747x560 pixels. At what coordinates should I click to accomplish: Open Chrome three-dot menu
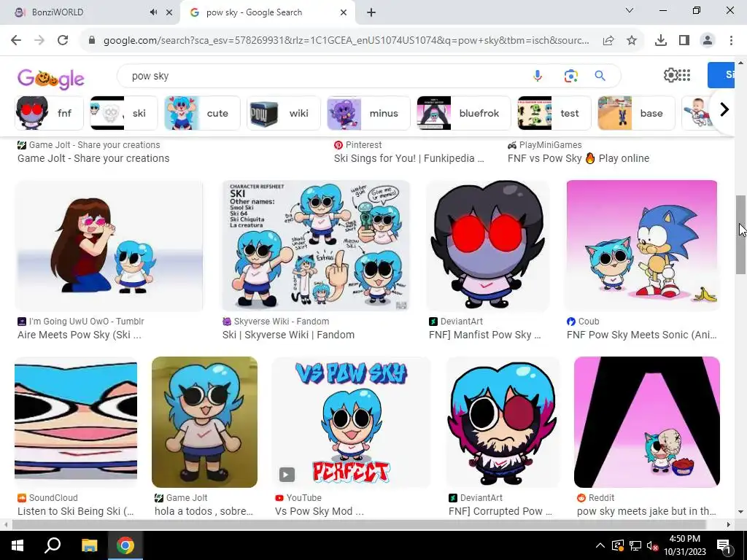[x=731, y=41]
